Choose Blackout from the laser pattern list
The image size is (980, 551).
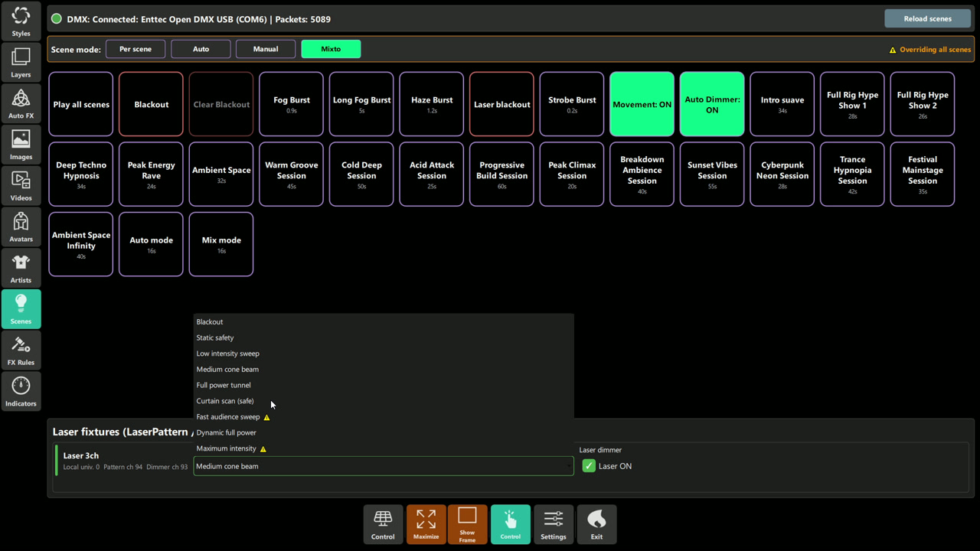pos(384,322)
